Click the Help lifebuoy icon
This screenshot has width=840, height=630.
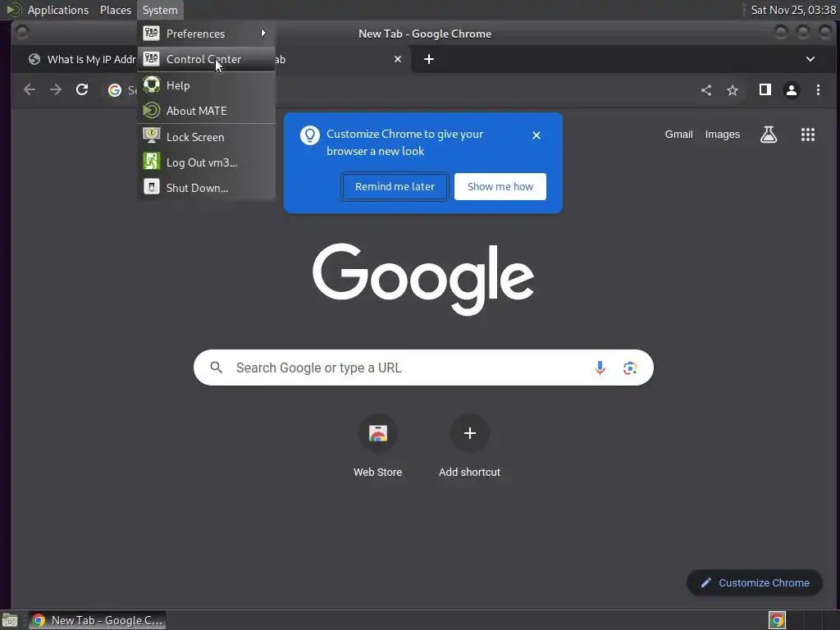152,84
